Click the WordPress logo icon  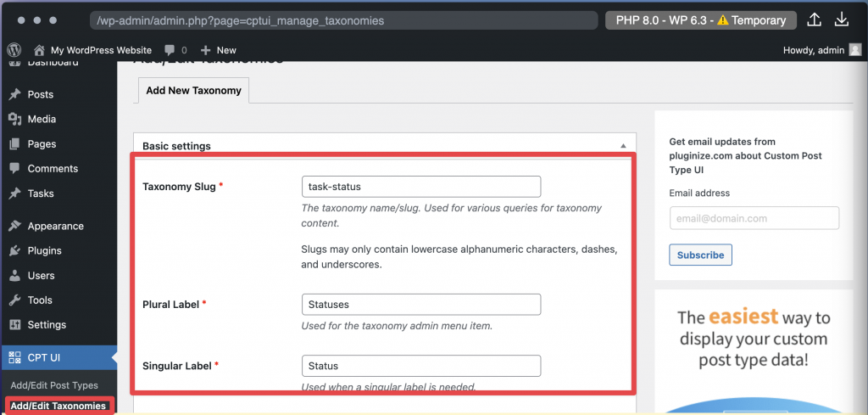click(14, 50)
